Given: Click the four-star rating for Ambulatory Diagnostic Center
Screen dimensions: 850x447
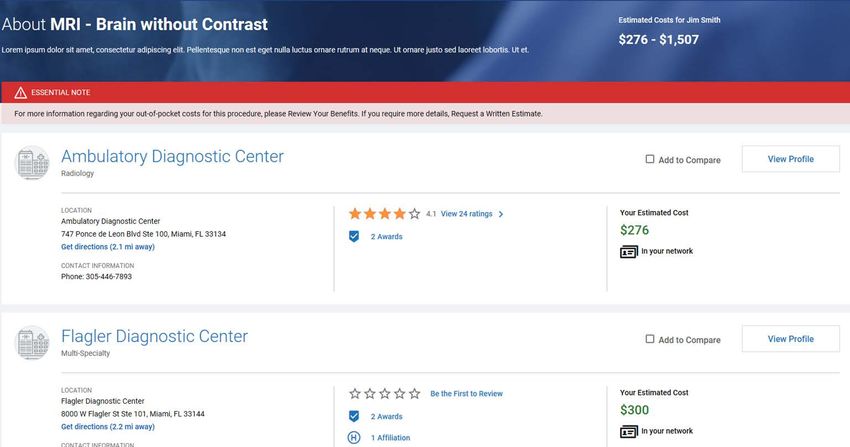Looking at the screenshot, I should [x=384, y=213].
